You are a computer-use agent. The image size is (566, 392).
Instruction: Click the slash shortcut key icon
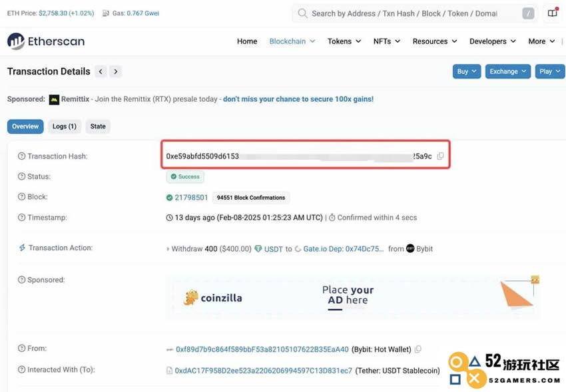click(x=528, y=14)
